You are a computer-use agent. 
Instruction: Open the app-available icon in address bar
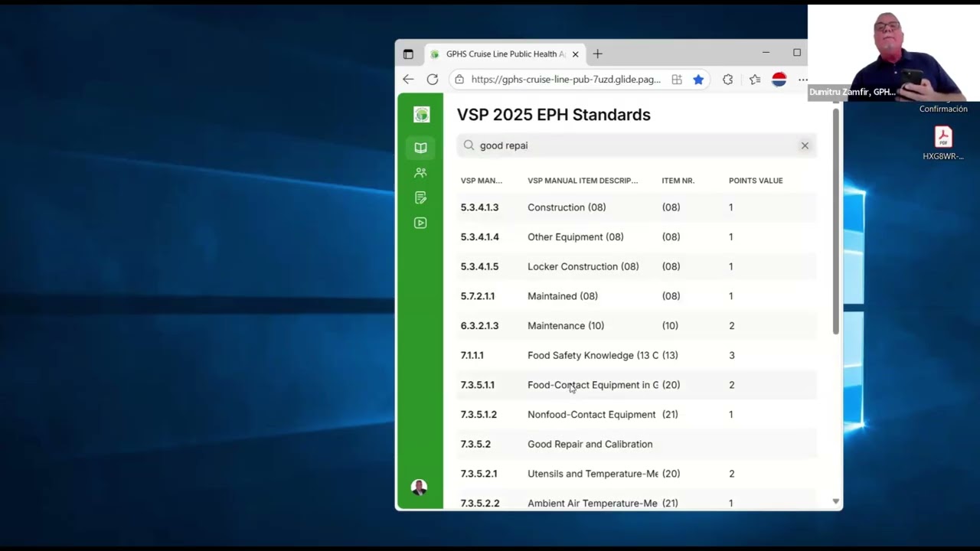point(677,80)
